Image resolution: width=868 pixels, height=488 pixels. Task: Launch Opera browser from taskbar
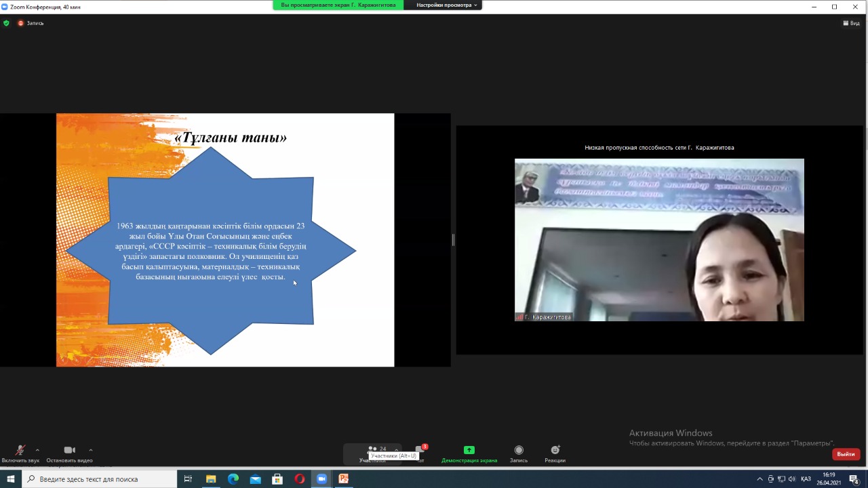point(300,479)
